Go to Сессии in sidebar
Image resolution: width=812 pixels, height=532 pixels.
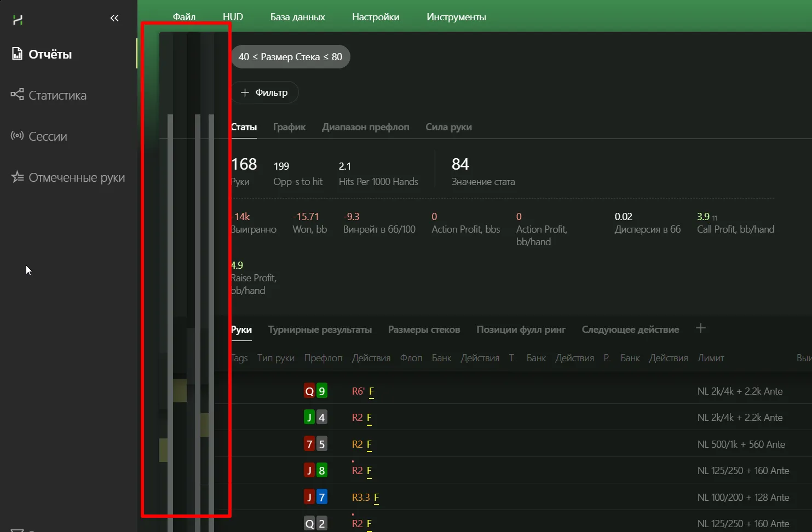[x=48, y=136]
